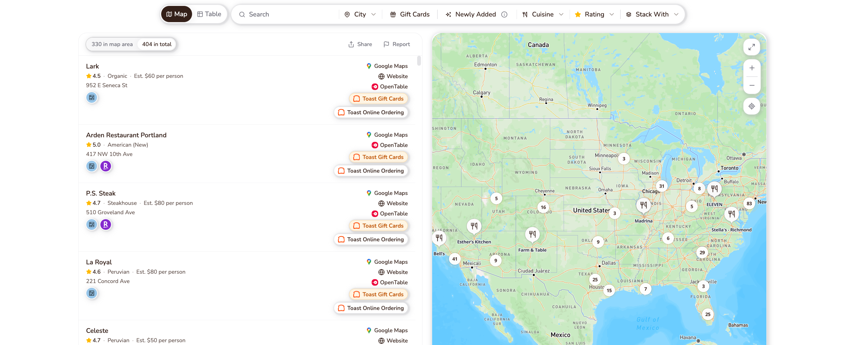Click the results list scrollbar
The image size is (868, 345).
click(419, 61)
